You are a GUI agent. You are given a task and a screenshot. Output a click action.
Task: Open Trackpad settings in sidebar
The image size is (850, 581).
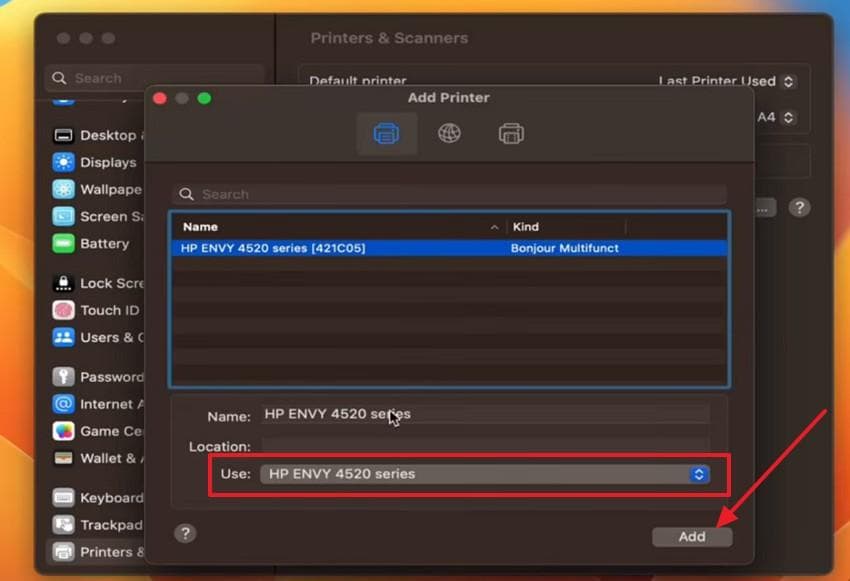pyautogui.click(x=98, y=525)
